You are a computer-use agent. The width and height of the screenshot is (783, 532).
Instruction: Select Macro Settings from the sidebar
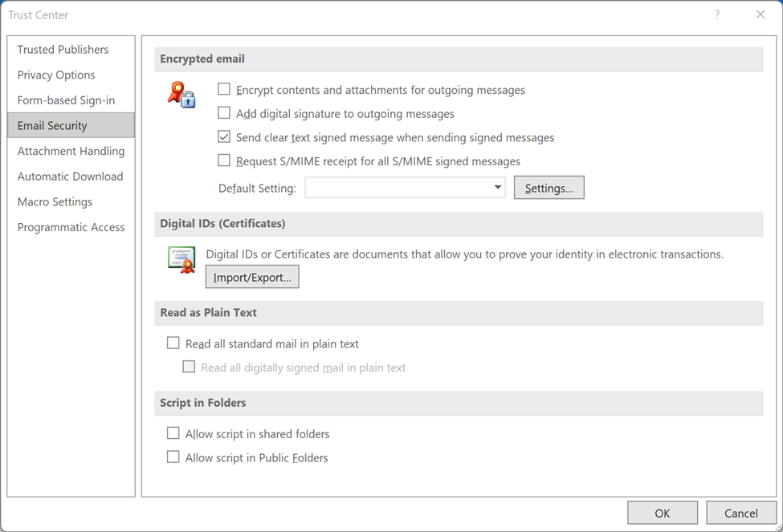pyautogui.click(x=55, y=201)
